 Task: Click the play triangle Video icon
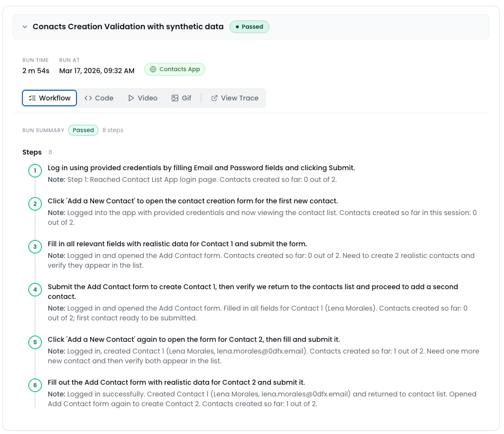(131, 98)
